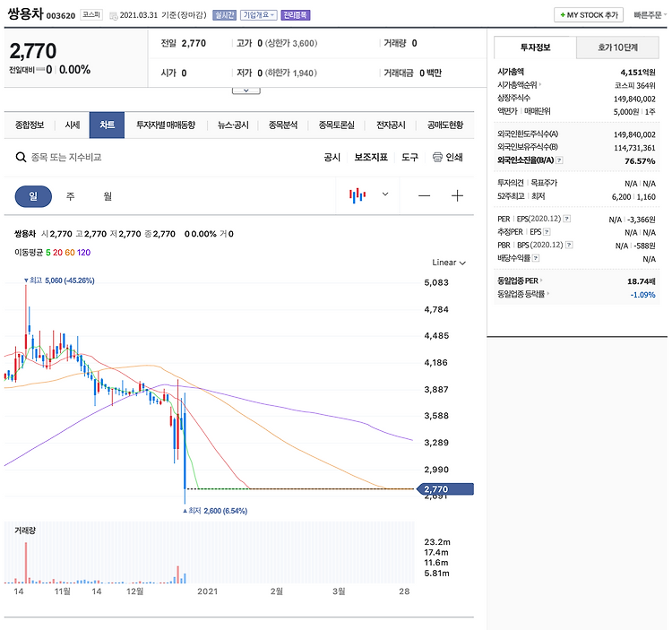This screenshot has height=630, width=672.
Task: Click the 쌍용차 stock name heading
Action: [26, 13]
